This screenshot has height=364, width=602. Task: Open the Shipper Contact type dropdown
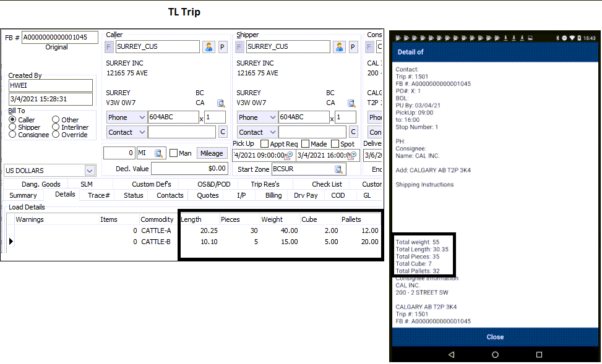pos(272,132)
